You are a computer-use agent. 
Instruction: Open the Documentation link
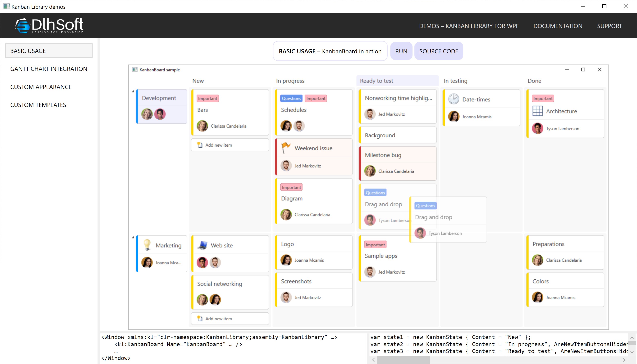coord(557,26)
